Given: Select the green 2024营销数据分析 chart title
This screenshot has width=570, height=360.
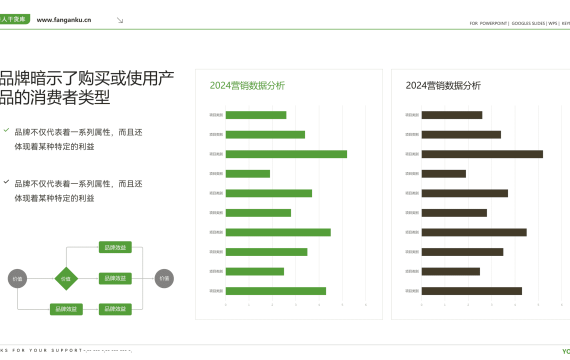Looking at the screenshot, I should [247, 85].
